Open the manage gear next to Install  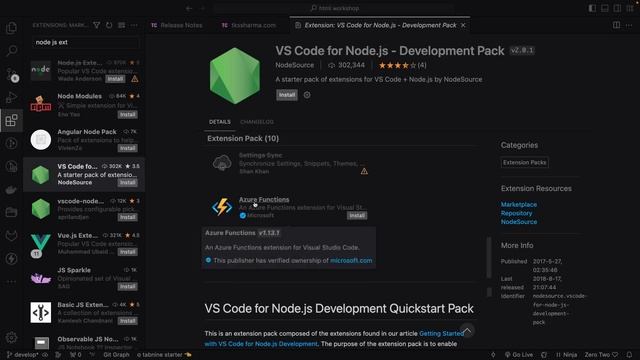(x=307, y=95)
